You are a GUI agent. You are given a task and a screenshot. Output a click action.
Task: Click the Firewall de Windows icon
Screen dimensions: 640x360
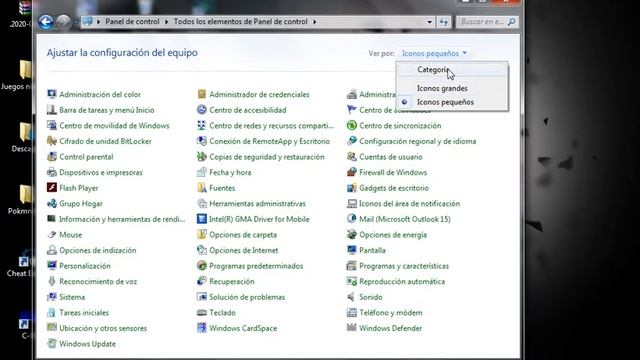[x=351, y=172]
